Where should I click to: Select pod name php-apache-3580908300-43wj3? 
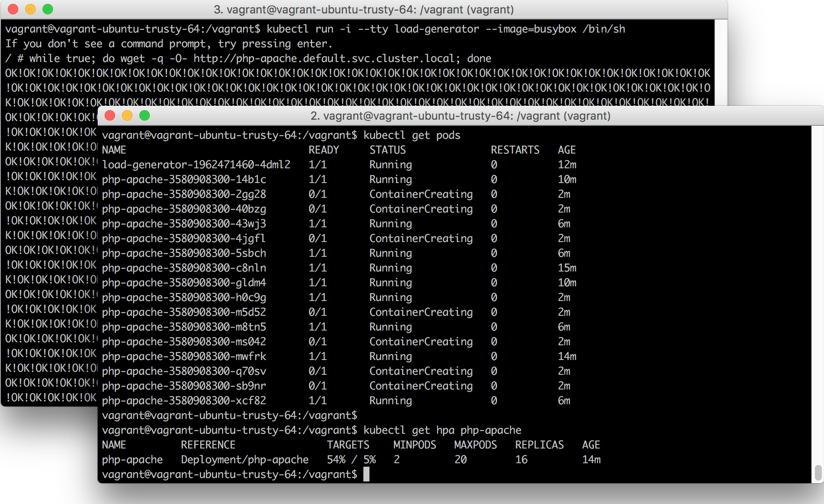[184, 224]
